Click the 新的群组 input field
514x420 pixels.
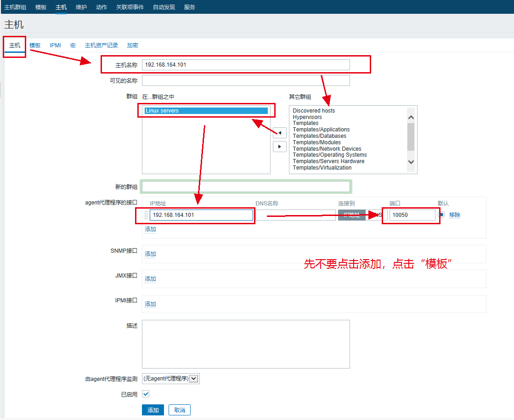coord(246,187)
